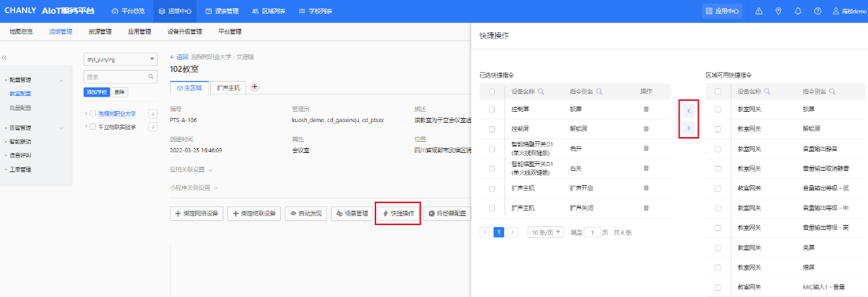Screen dimensions: 868x297
Task: Click the move-left arrow between the lists
Action: (689, 110)
